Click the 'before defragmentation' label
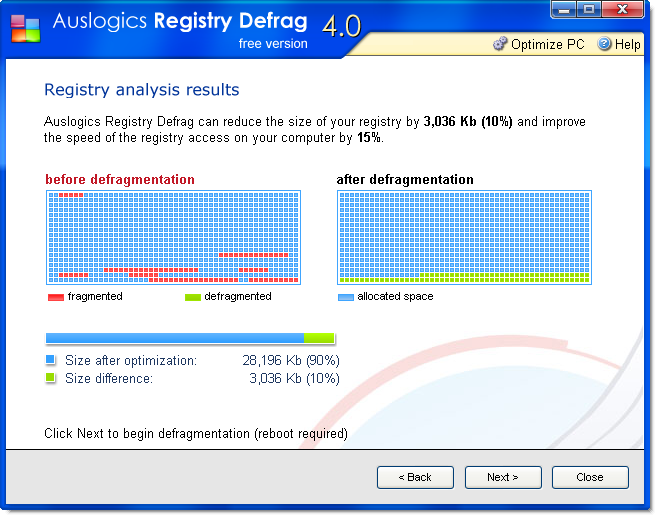The width and height of the screenshot is (655, 515). [x=120, y=180]
